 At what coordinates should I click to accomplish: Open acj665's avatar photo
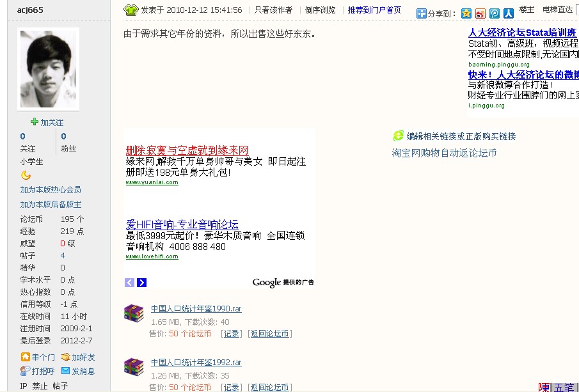(49, 69)
